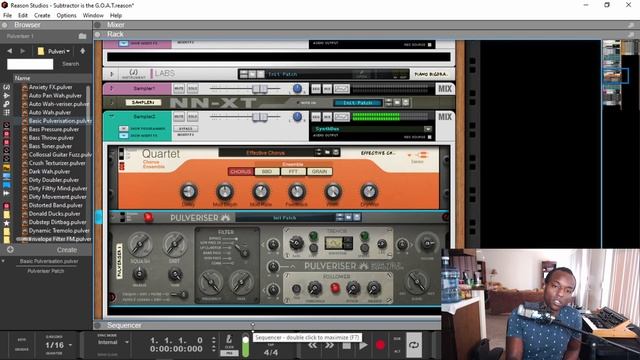Select Dubstep Dirtbag.pulver patch
This screenshot has width=640, height=360.
(x=58, y=222)
